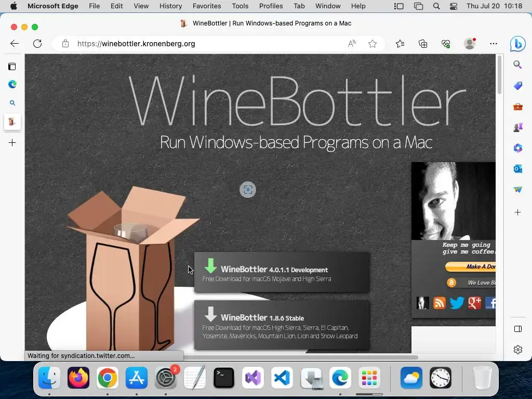The width and height of the screenshot is (532, 399).
Task: Open Read Aloud from address bar
Action: coord(352,44)
